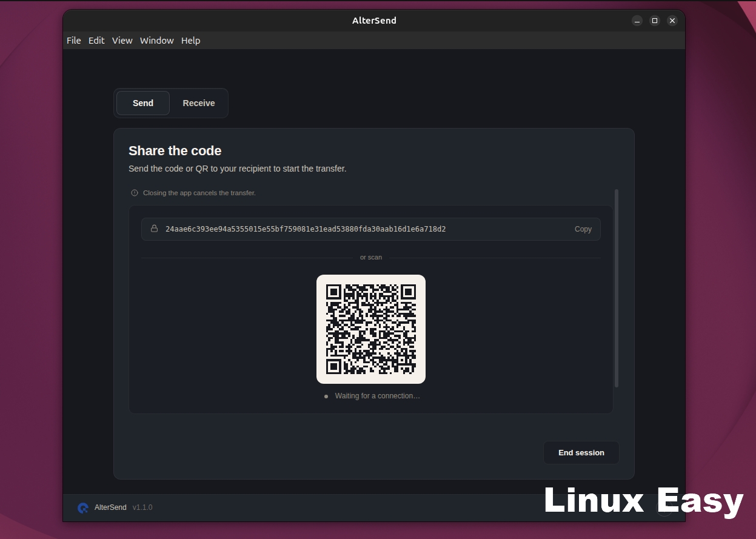Click the "Send the code or QR" instruction text
Image resolution: width=756 pixels, height=539 pixels.
click(x=238, y=169)
